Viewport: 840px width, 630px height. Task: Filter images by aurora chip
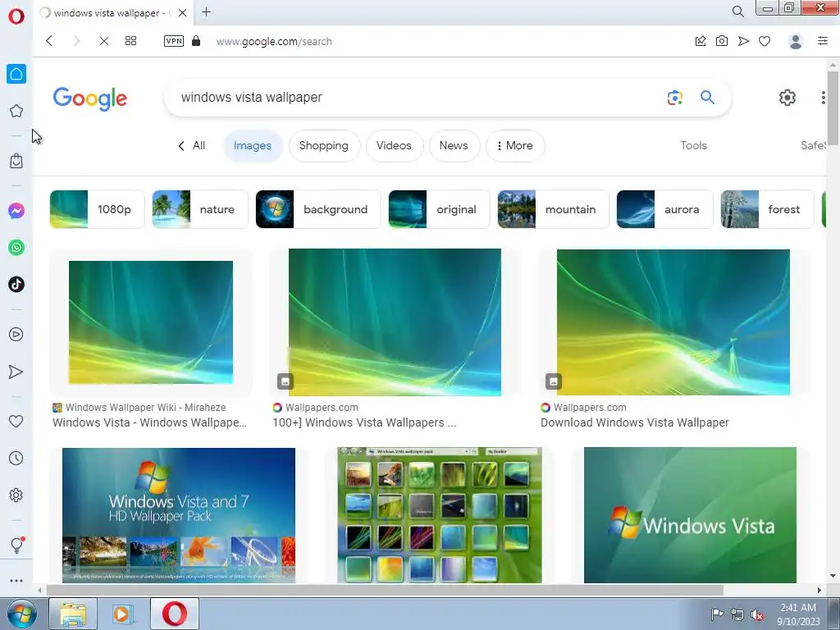tap(664, 209)
